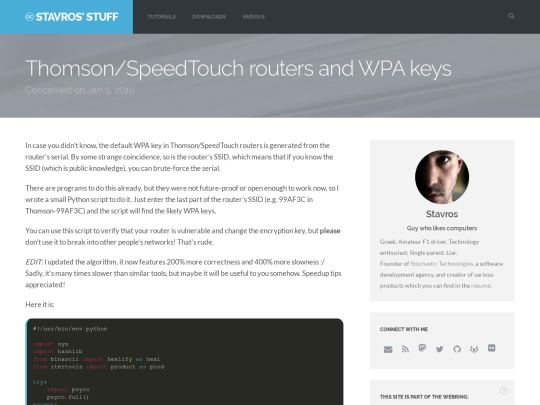540x405 pixels.
Task: Follow the Stochastic Technologies link
Action: [x=442, y=263]
